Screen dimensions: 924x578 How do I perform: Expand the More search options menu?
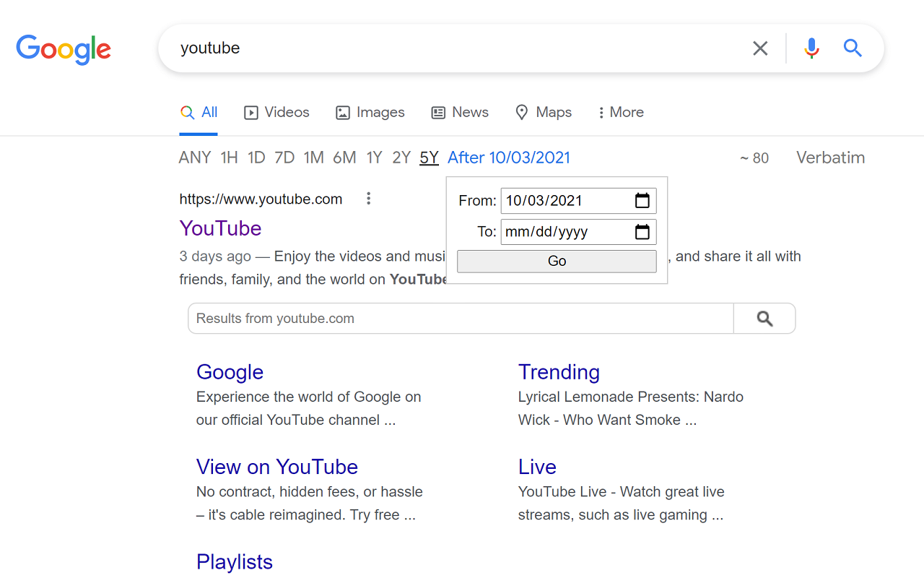pos(621,113)
